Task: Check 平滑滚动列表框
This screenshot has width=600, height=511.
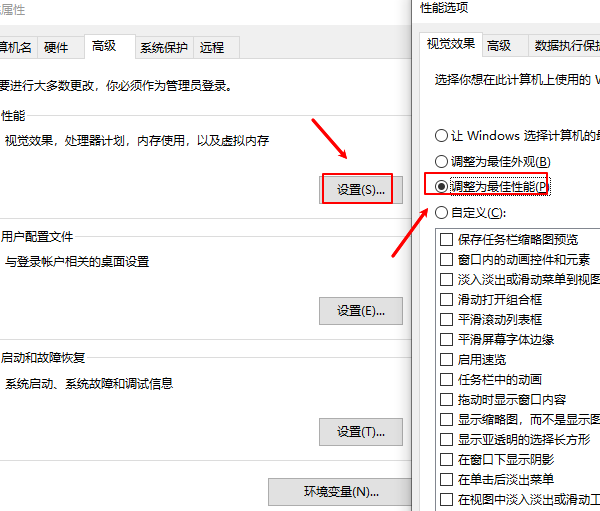Action: [x=446, y=319]
